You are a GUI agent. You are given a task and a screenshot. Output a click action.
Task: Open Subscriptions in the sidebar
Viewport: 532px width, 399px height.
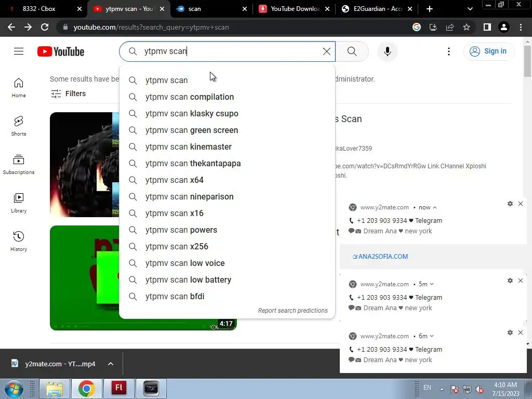tap(19, 164)
